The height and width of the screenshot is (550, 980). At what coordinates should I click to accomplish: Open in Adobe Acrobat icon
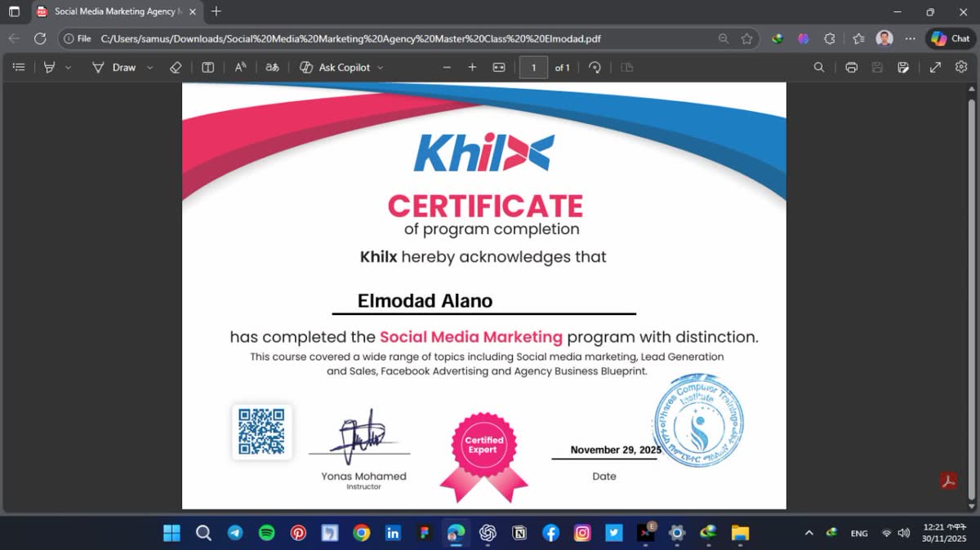pyautogui.click(x=949, y=481)
